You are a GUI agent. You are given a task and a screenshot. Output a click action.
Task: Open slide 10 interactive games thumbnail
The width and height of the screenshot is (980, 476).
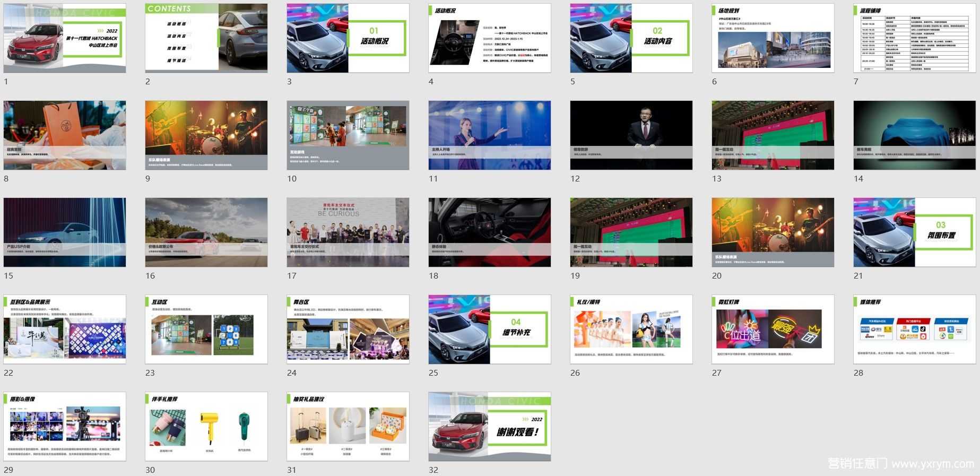click(348, 135)
